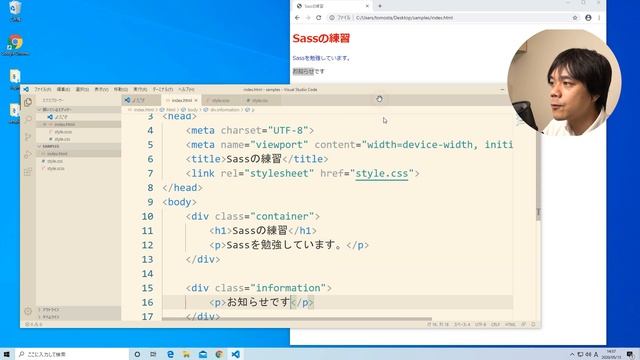640x360 pixels.
Task: Open the Windows Start menu
Action: (7, 354)
